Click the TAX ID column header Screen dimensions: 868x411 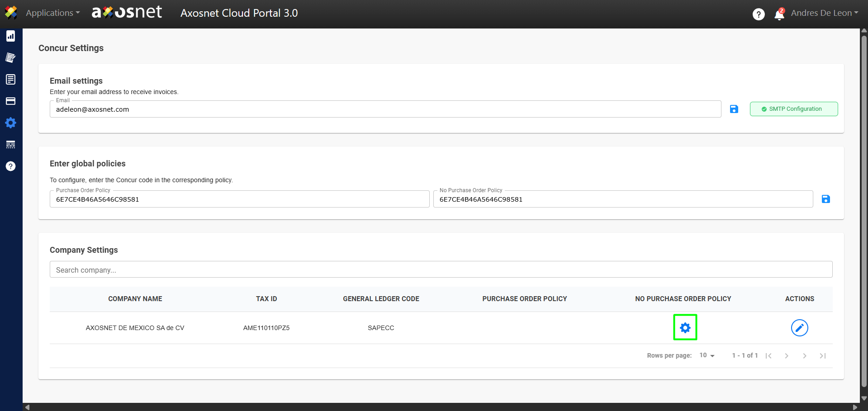pyautogui.click(x=266, y=299)
